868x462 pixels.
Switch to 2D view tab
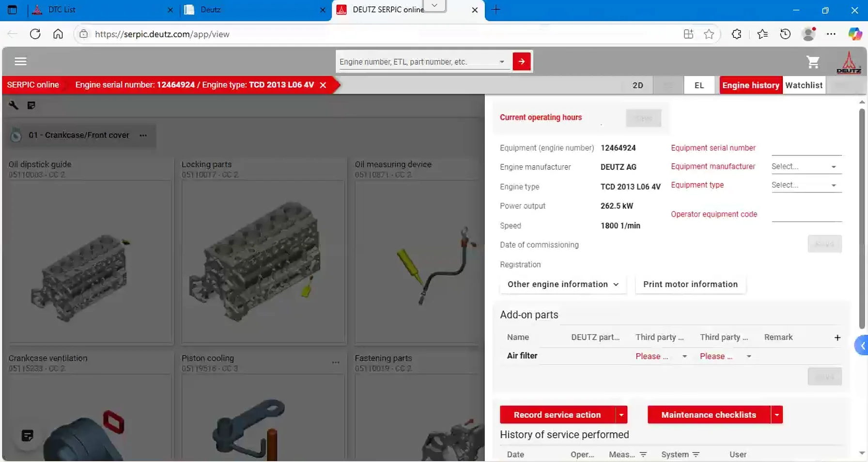coord(637,85)
